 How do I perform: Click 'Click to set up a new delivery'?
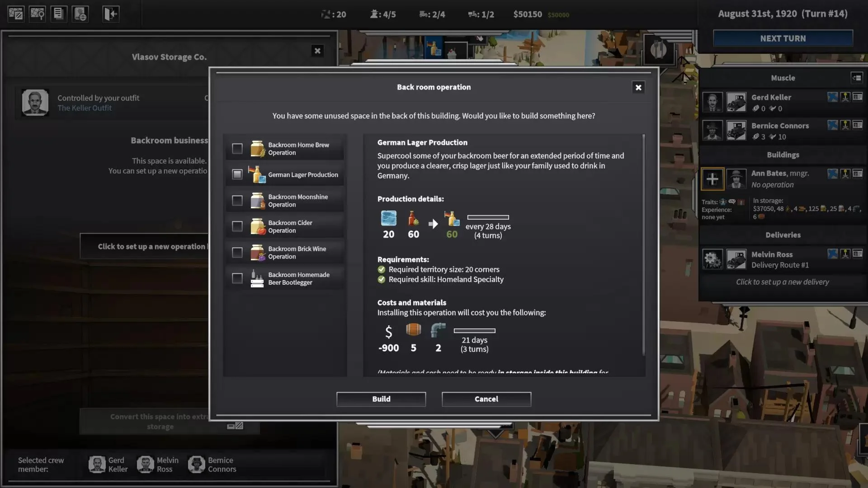[x=782, y=282]
